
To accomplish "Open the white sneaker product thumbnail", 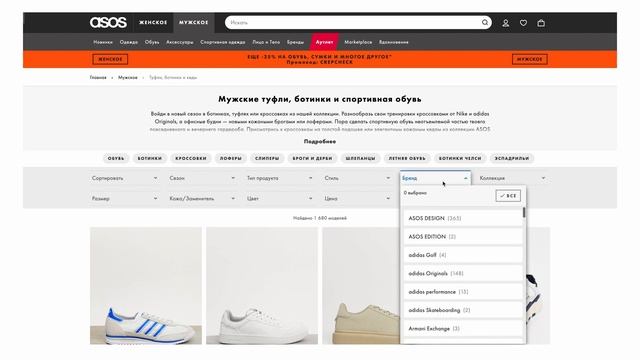I will (262, 286).
